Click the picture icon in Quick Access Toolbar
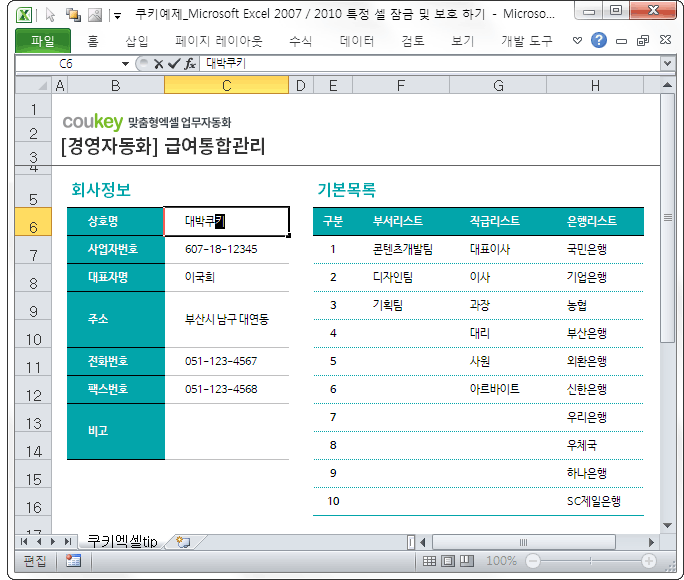 (x=95, y=15)
